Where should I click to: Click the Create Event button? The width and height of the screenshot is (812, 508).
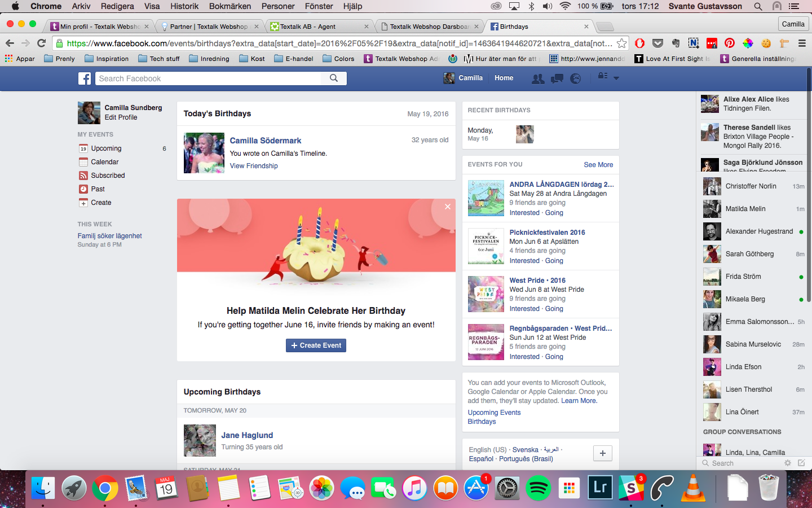316,345
